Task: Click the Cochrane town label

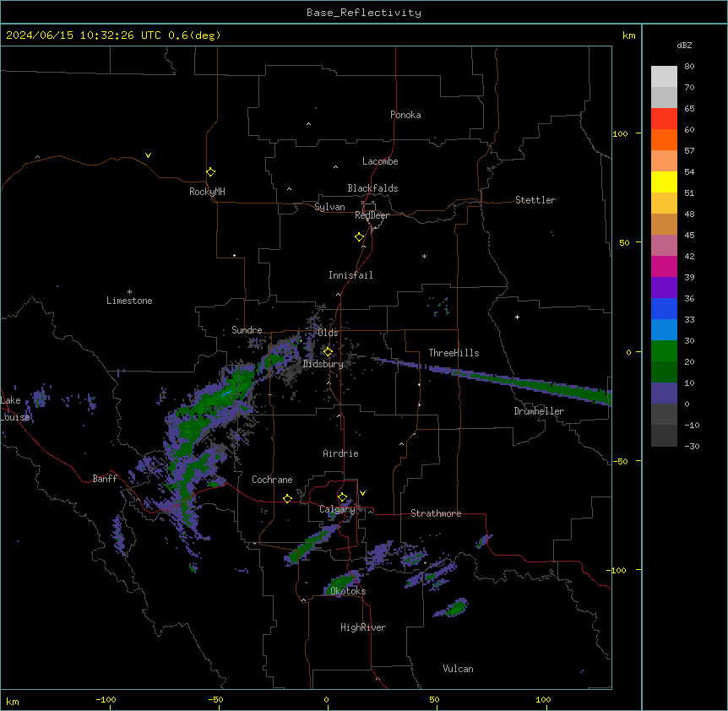Action: [x=272, y=480]
